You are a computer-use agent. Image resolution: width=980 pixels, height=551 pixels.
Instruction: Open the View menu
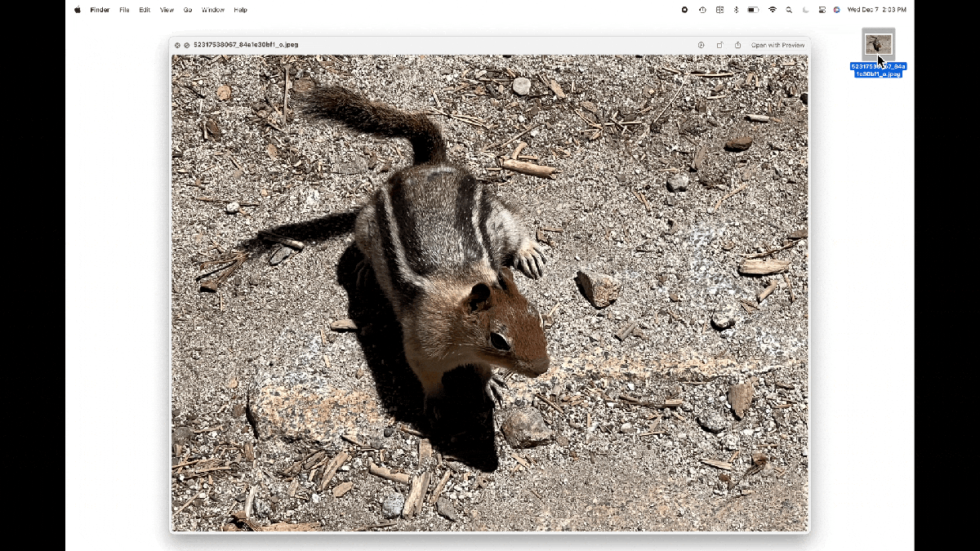pos(167,10)
